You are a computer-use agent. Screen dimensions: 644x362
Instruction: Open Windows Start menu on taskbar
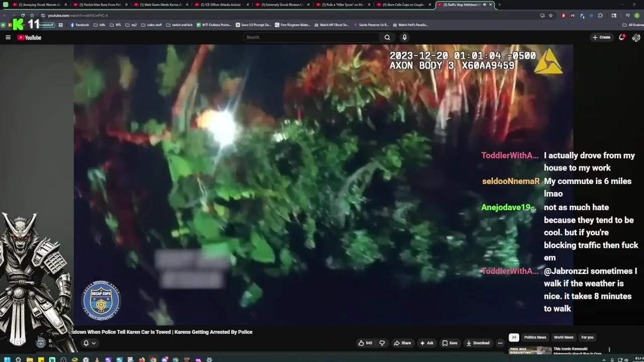7,359
